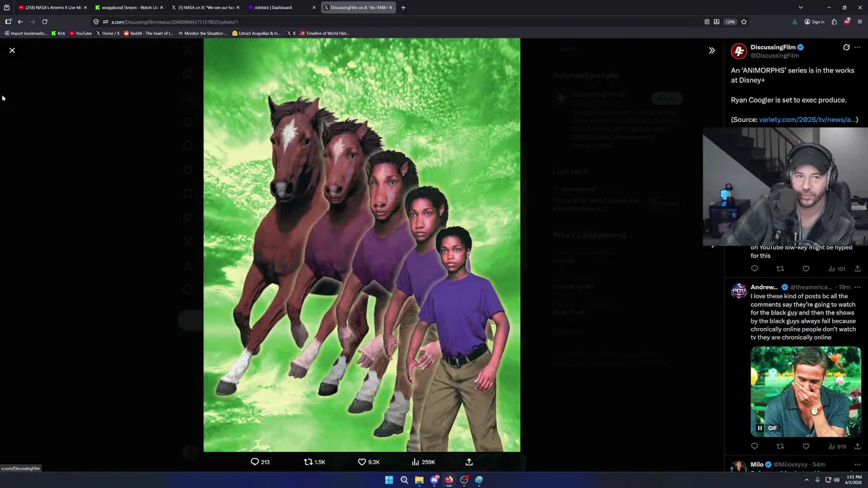Viewport: 868px width, 488px height.
Task: Open the browser hamburger application menu
Action: (x=860, y=22)
